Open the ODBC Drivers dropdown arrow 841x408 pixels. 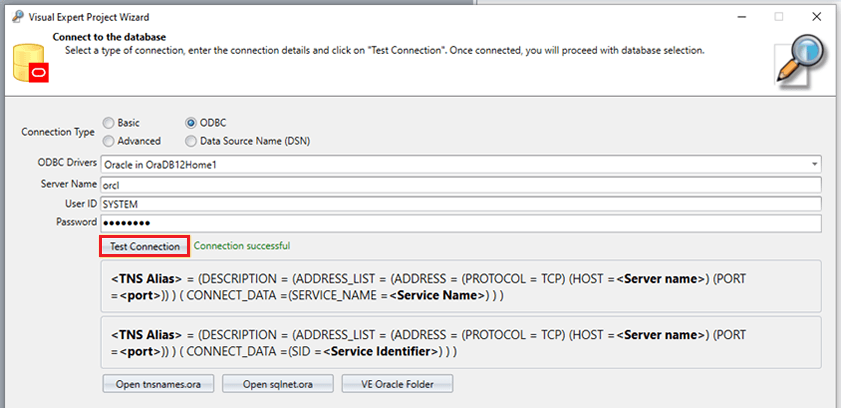click(x=815, y=163)
